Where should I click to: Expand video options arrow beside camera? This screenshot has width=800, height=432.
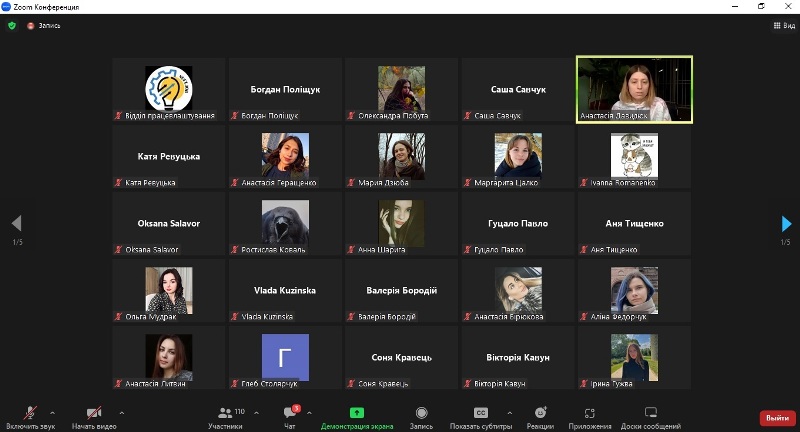(122, 412)
